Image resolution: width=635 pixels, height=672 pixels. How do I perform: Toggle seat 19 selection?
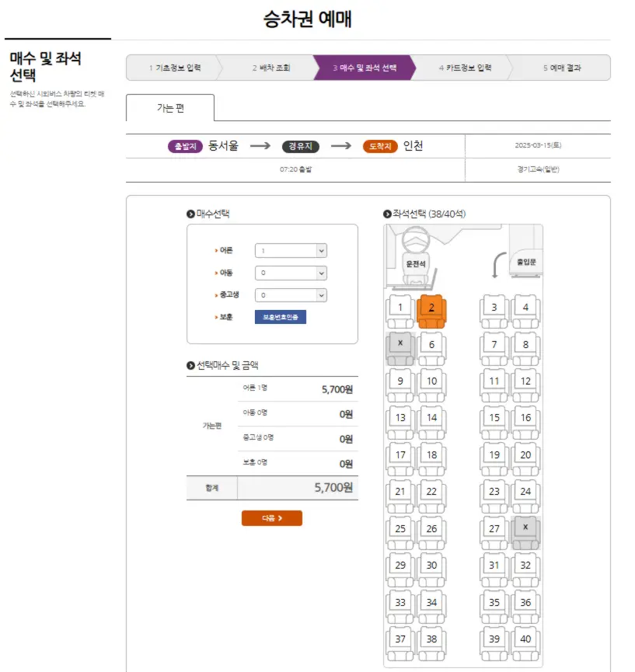(494, 458)
